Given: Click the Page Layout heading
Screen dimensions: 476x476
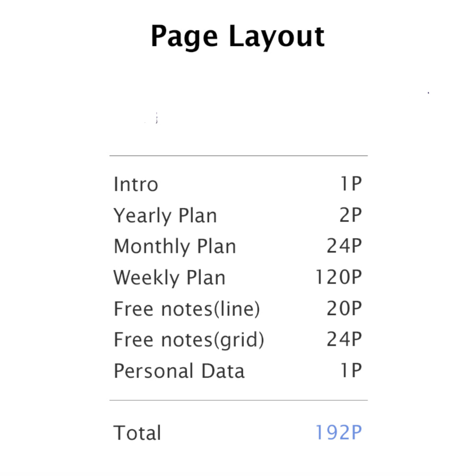Looking at the screenshot, I should (238, 37).
